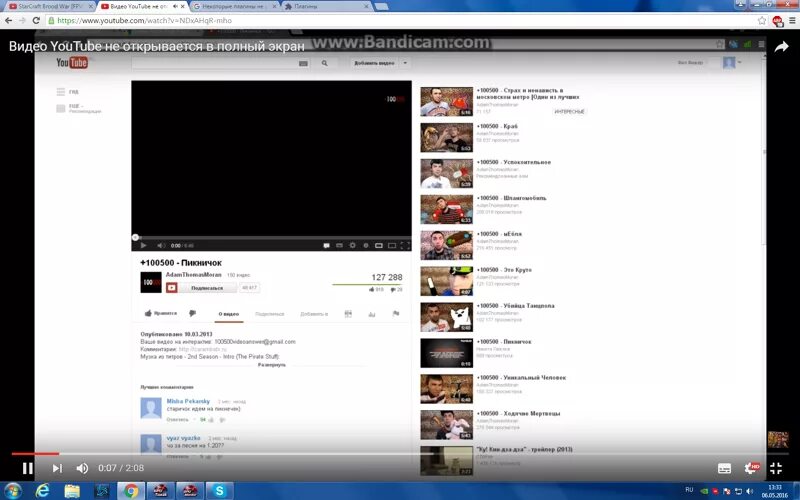Open the tray network icon
Image resolution: width=800 pixels, height=500 pixels.
738,491
